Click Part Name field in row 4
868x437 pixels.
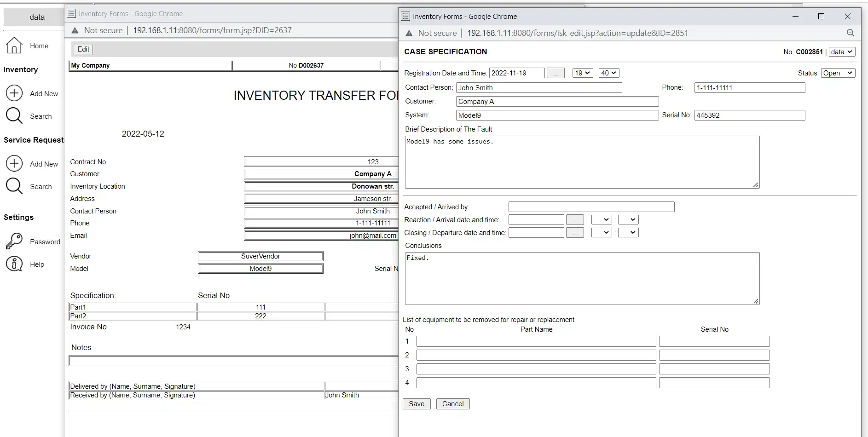point(536,383)
